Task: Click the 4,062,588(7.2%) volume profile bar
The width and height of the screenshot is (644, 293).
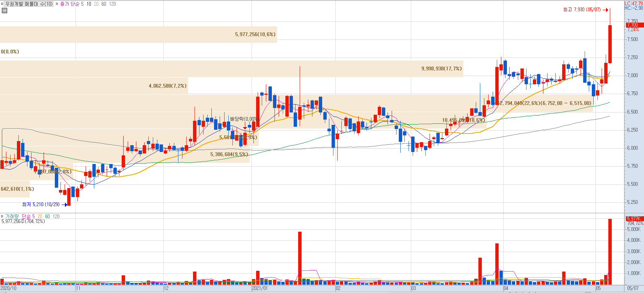Action: click(94, 86)
